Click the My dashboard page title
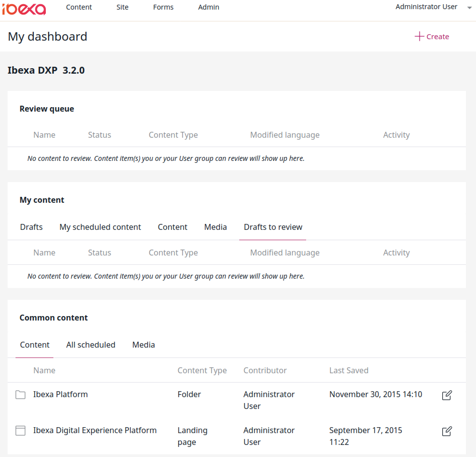This screenshot has height=457, width=476. (x=48, y=37)
